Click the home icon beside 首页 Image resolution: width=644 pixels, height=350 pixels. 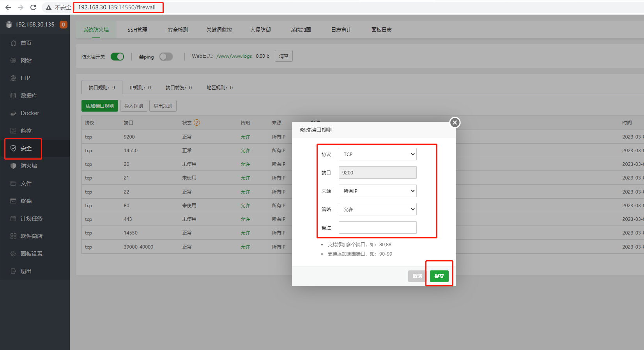point(13,43)
